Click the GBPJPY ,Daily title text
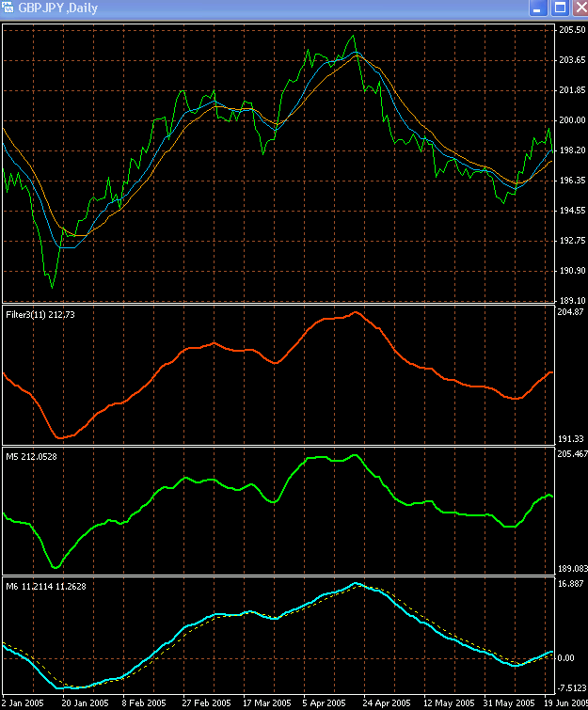This screenshot has width=588, height=710. [x=58, y=8]
